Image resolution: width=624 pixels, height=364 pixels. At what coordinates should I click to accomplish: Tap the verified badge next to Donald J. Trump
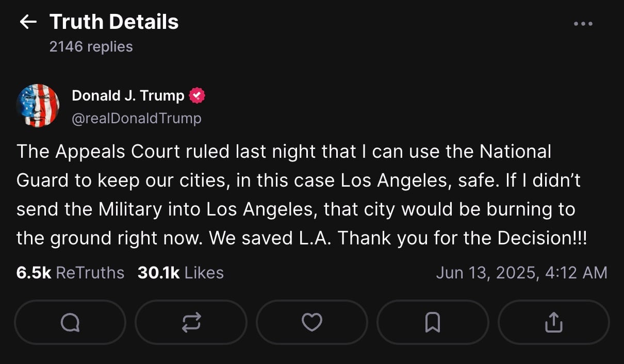199,95
